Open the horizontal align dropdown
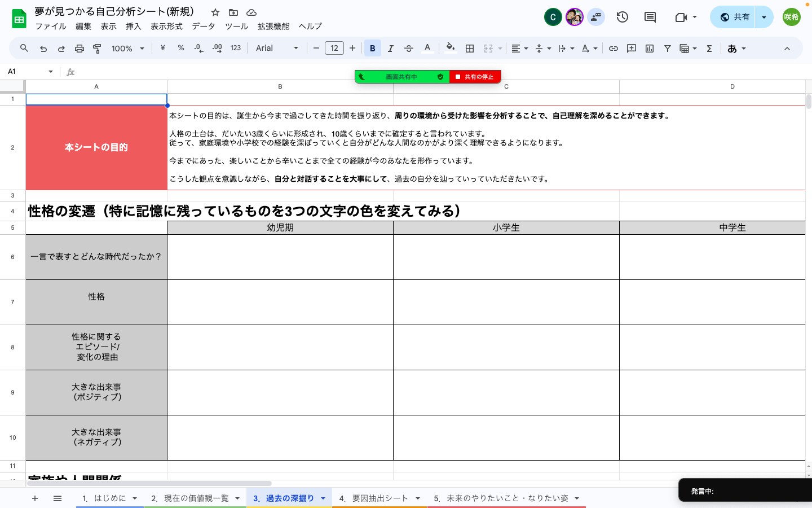812x508 pixels. tap(518, 48)
